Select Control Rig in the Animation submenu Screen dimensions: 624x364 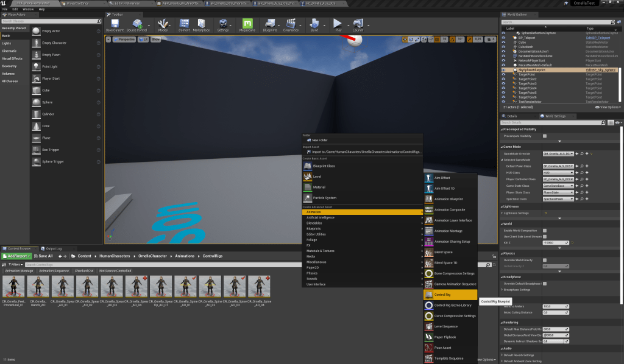pos(442,294)
